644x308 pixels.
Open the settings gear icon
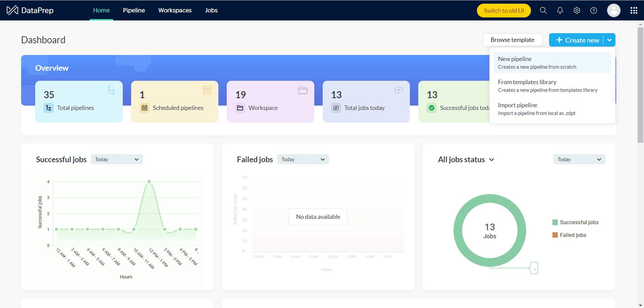[577, 10]
